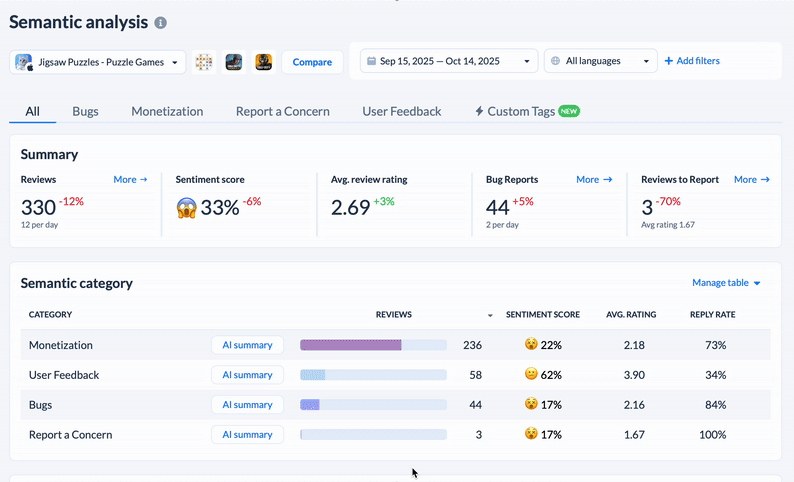Click the Monetization reviews progress bar
This screenshot has height=482, width=794.
[x=373, y=345]
